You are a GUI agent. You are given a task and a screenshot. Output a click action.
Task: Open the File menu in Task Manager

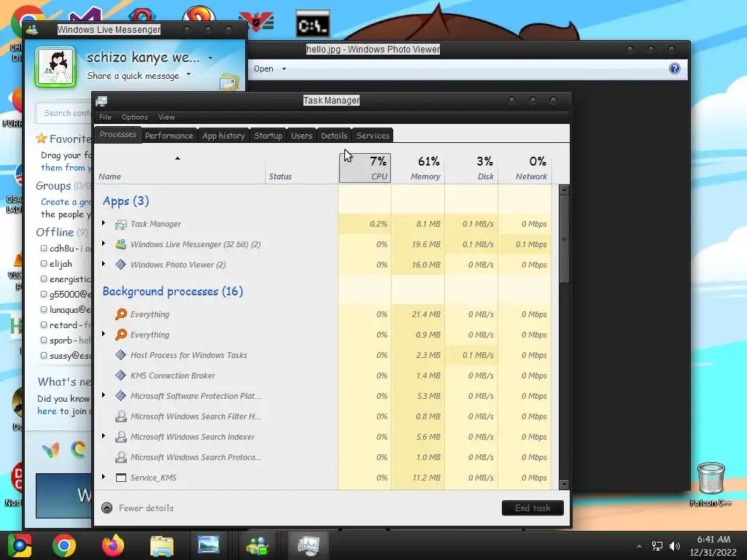105,117
